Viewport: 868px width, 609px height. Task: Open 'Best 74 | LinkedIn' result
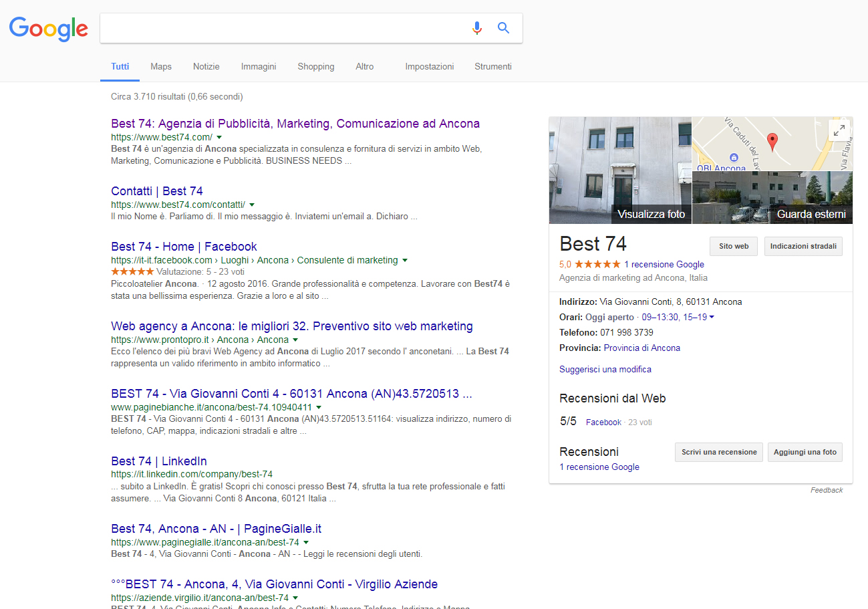tap(159, 461)
